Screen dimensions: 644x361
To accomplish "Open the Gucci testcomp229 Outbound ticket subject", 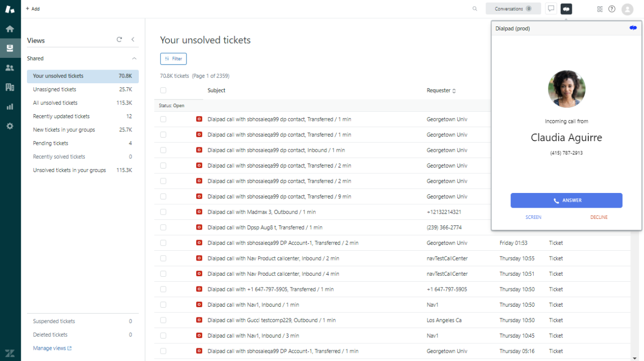I will 271,320.
